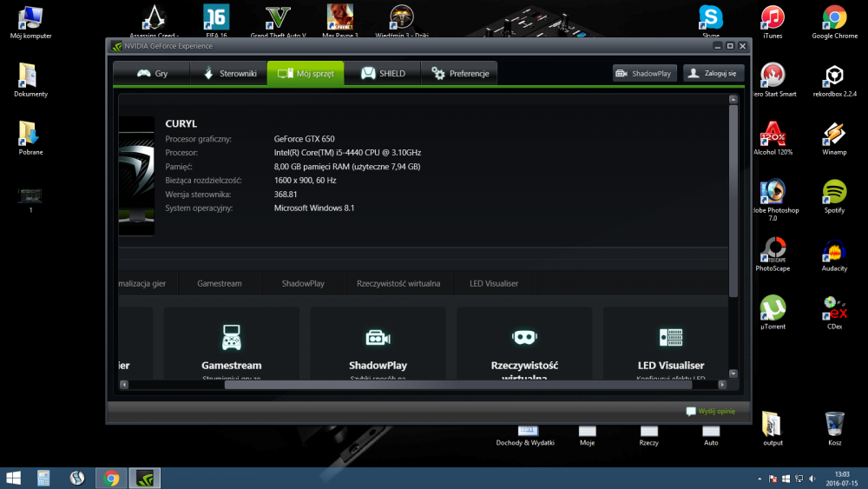Click the calculator taskbar icon
This screenshot has width=868, height=489.
coord(43,478)
